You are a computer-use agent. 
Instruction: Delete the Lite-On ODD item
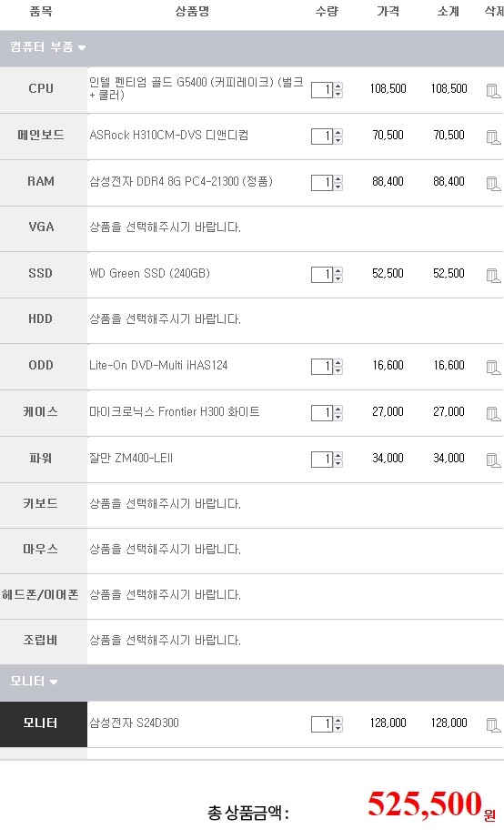click(x=493, y=367)
